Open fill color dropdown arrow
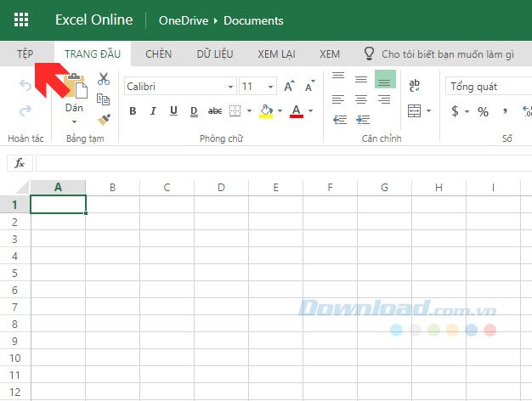 (x=280, y=110)
